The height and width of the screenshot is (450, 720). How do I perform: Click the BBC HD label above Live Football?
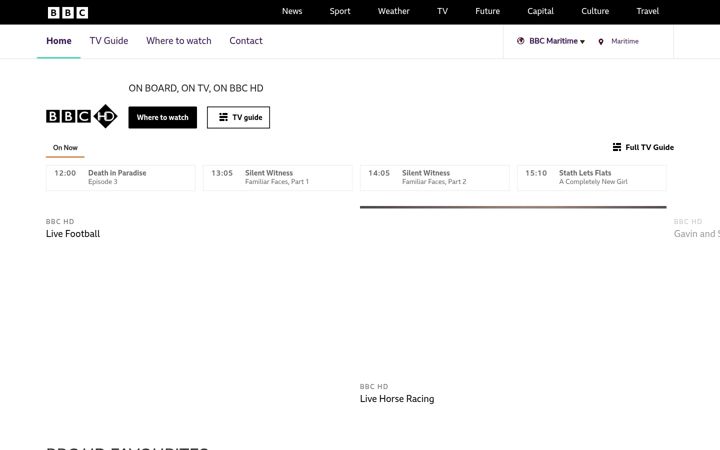[60, 221]
